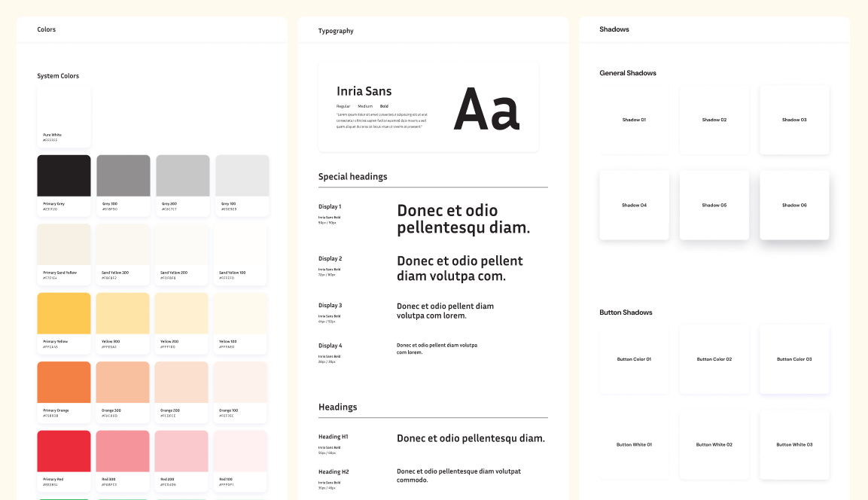
Task: Choose the Orange 200 swatch
Action: point(182,383)
